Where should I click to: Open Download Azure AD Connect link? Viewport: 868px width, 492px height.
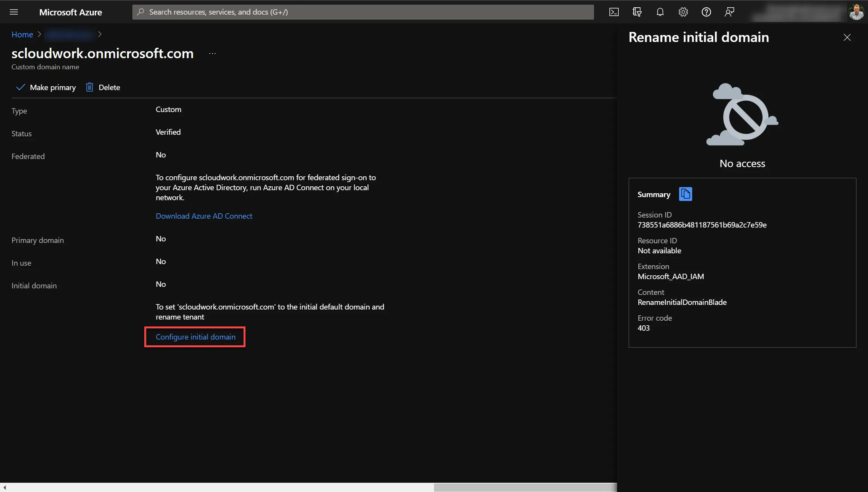coord(204,216)
